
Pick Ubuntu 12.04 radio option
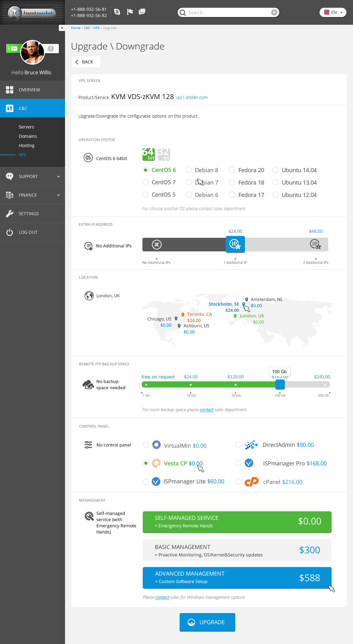pyautogui.click(x=276, y=195)
